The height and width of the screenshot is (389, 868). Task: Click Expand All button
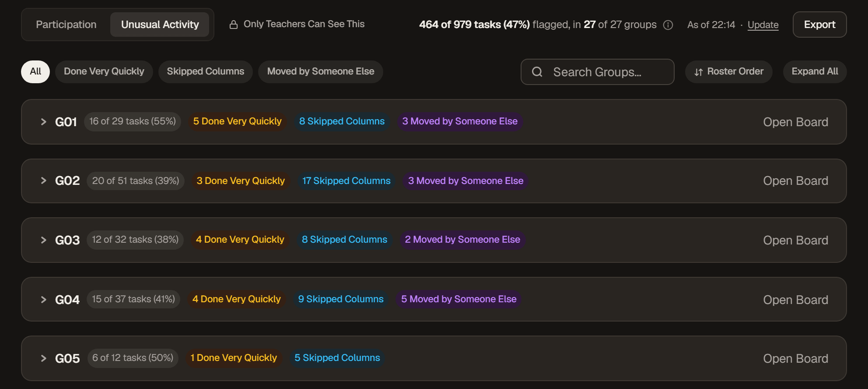[x=815, y=71]
